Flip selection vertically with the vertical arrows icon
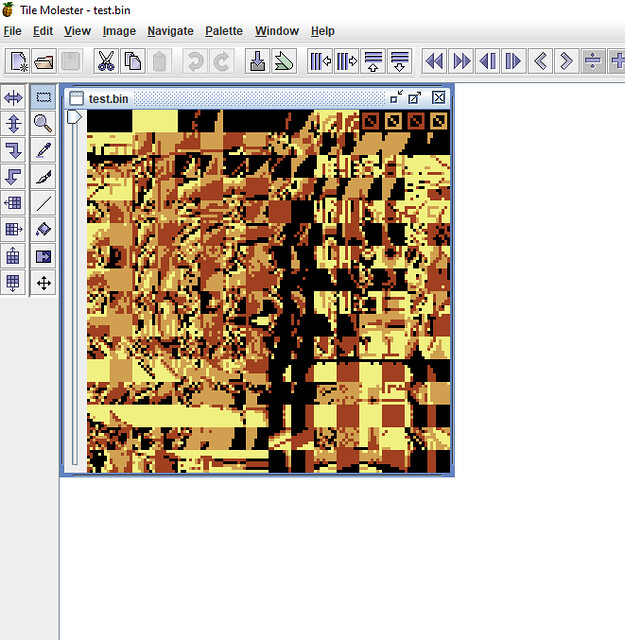625x640 pixels. 14,124
